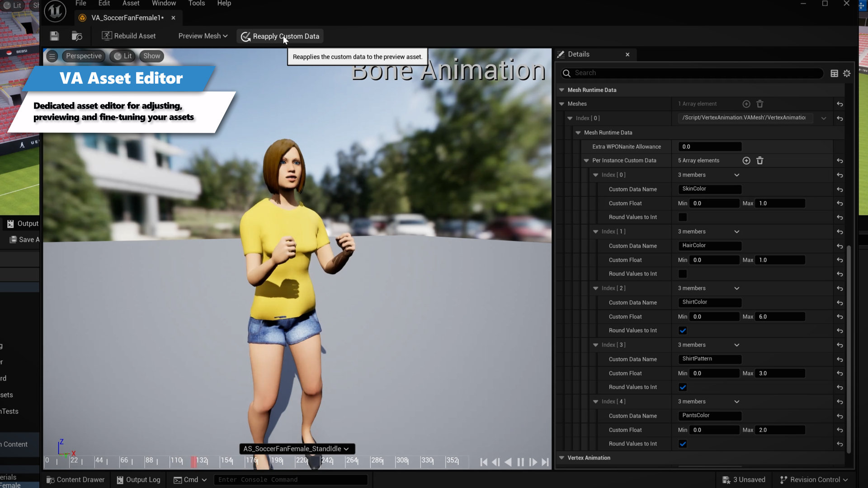Expand the Vertex Animation category
This screenshot has height=488, width=868.
(x=562, y=458)
